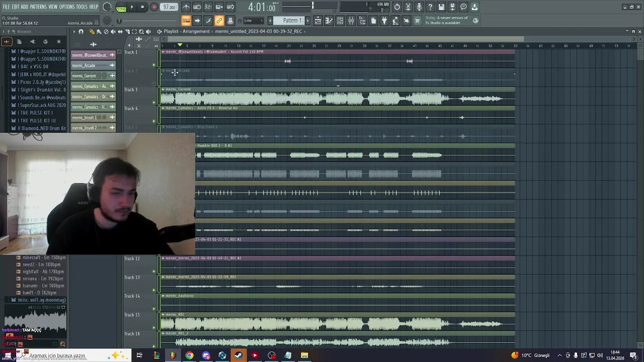644x362 pixels.
Task: Mute Track 3 via green LED
Action: 154,103
